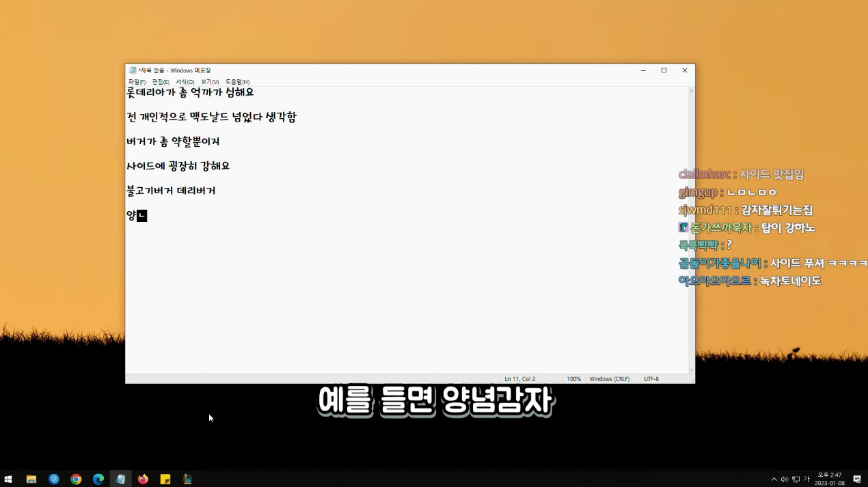This screenshot has height=487, width=868.
Task: Click the clock to open the calendar
Action: tap(830, 479)
